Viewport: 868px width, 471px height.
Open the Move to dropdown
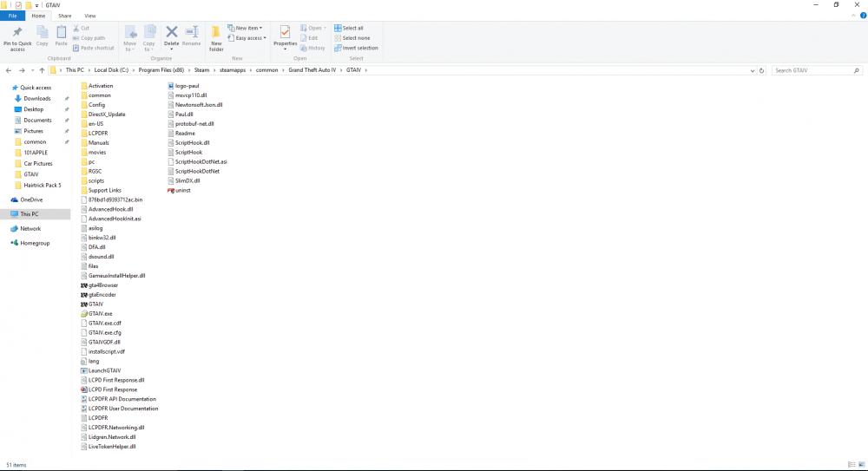click(x=130, y=39)
